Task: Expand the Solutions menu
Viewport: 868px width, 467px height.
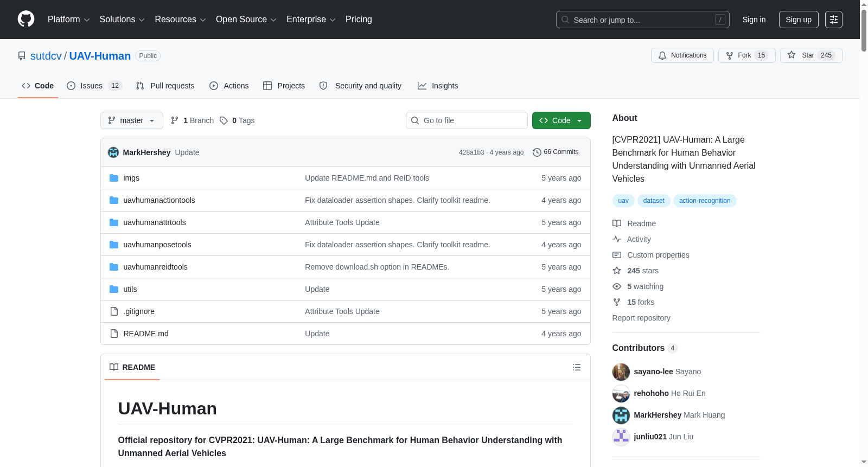Action: 122,20
